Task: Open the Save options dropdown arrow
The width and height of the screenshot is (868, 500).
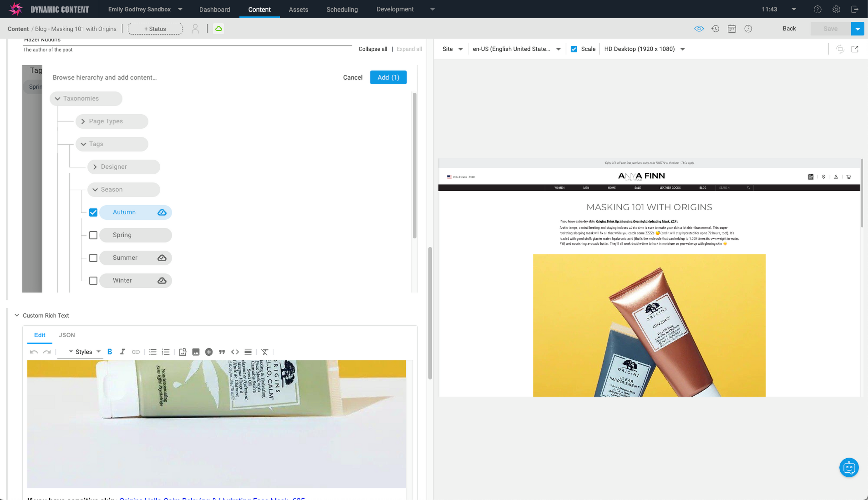Action: [x=858, y=29]
